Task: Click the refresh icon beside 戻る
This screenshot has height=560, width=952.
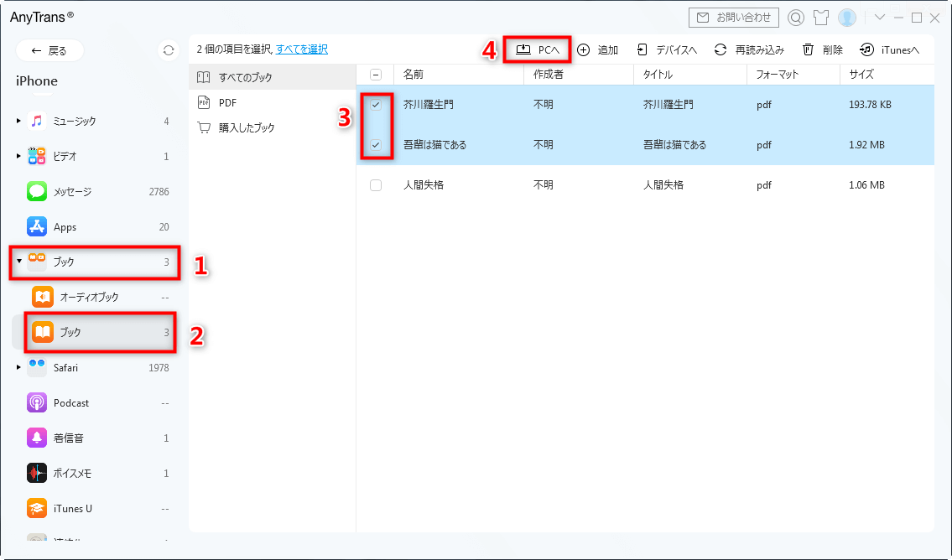Action: tap(169, 50)
